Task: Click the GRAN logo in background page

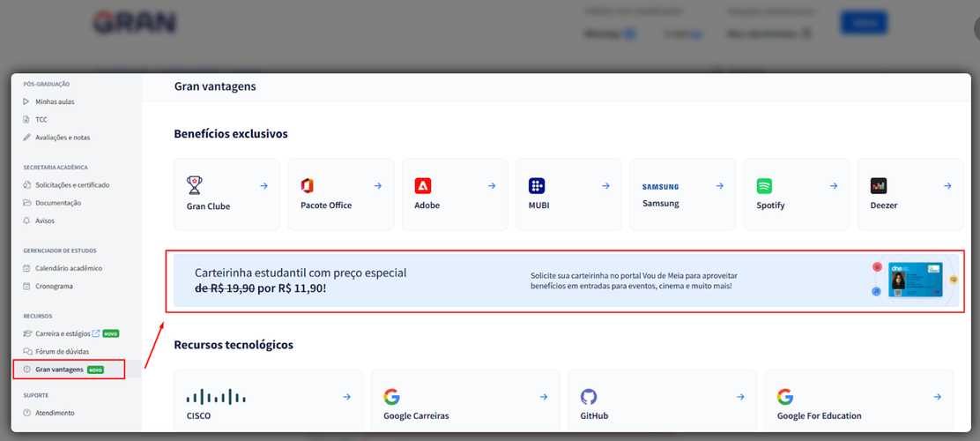Action: [135, 23]
